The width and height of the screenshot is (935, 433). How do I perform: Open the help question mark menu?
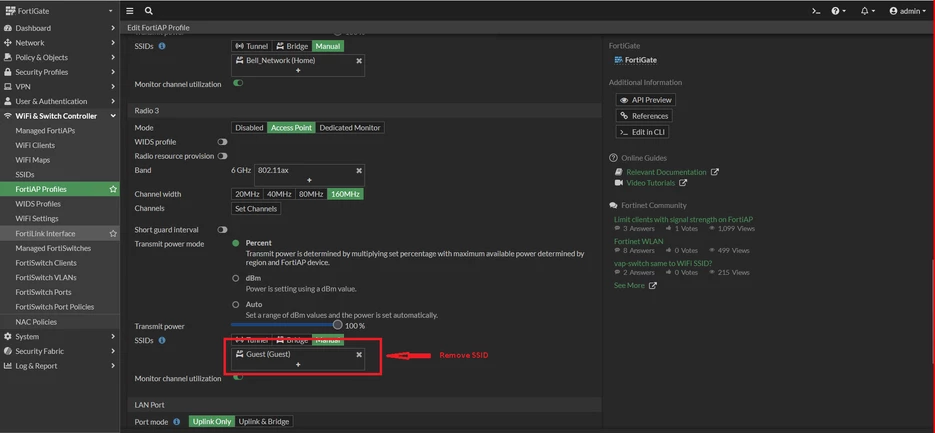[838, 11]
